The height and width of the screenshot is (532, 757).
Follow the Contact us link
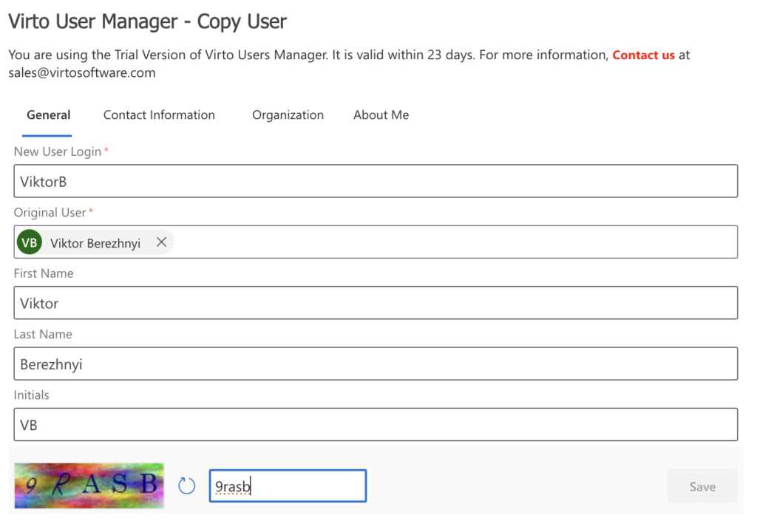click(x=643, y=55)
